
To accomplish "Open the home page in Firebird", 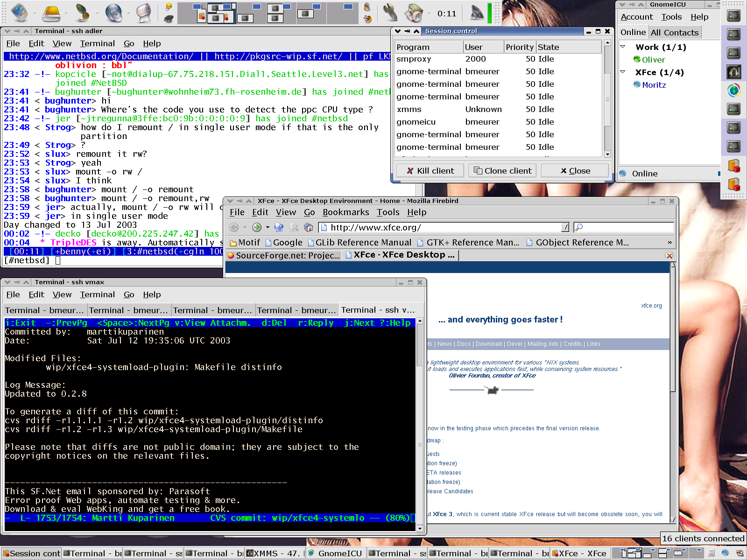I will click(309, 227).
